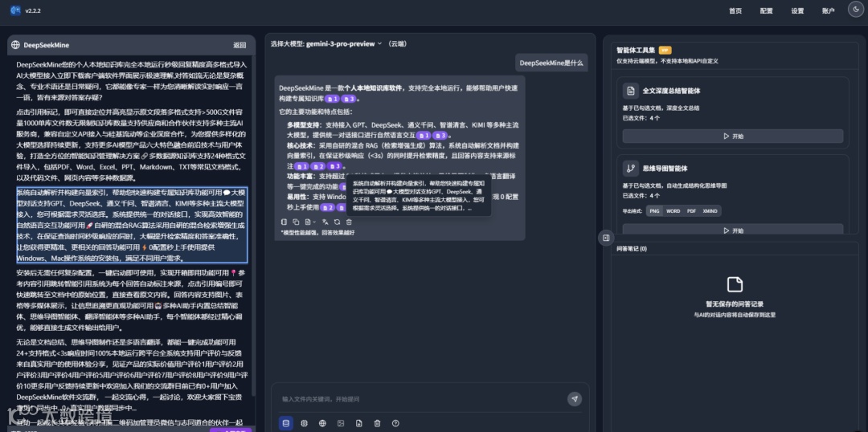Viewport: 868px width, 432px height.
Task: Click the image icon in chat toolbar
Action: [x=341, y=423]
